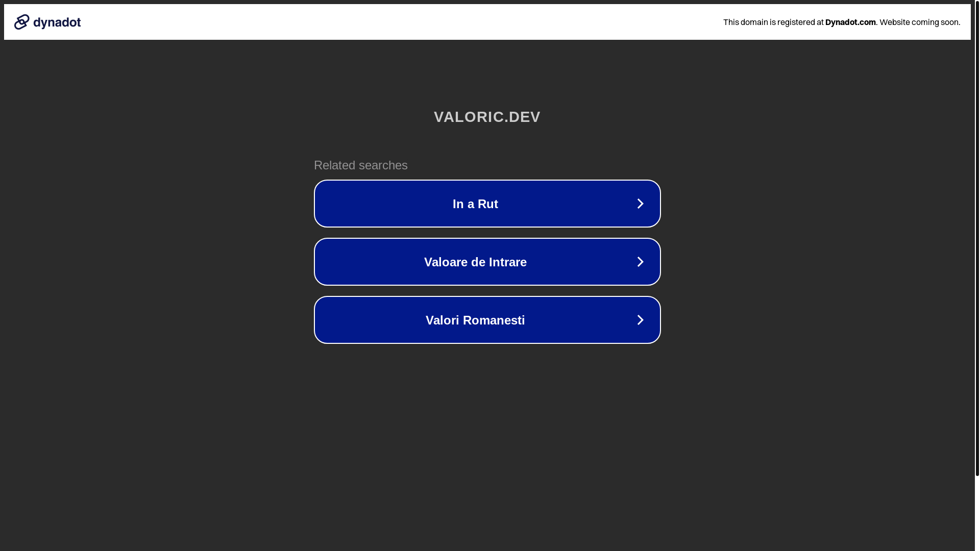The image size is (980, 551).
Task: Open the 'In a Rut' search
Action: click(x=487, y=204)
